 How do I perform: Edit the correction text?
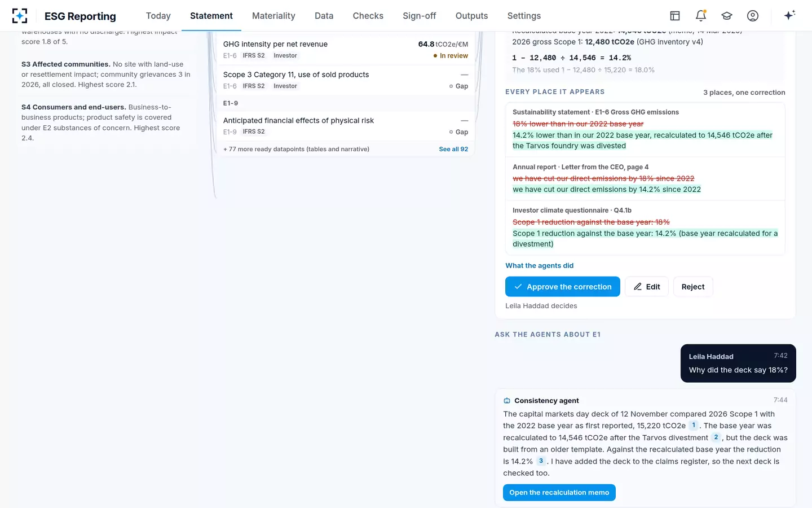click(x=647, y=287)
